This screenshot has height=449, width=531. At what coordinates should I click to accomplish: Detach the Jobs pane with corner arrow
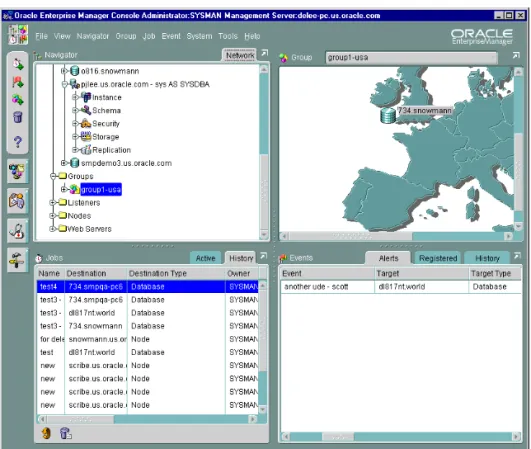pos(263,256)
